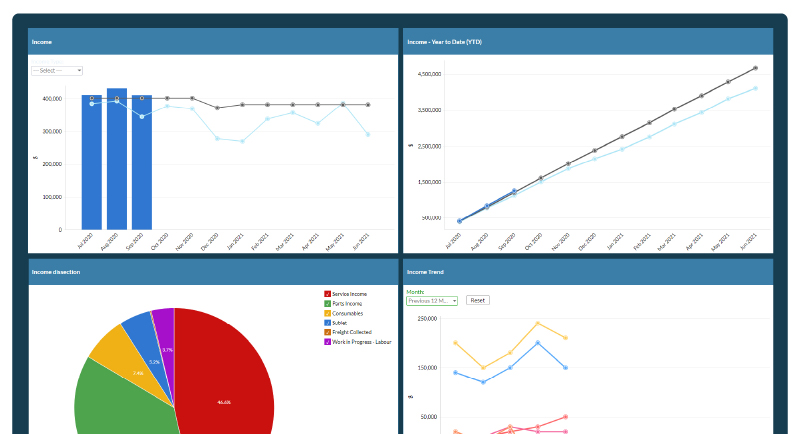This screenshot has width=800, height=434.
Task: Click the yellow line peak in Income Trend
Action: [538, 323]
